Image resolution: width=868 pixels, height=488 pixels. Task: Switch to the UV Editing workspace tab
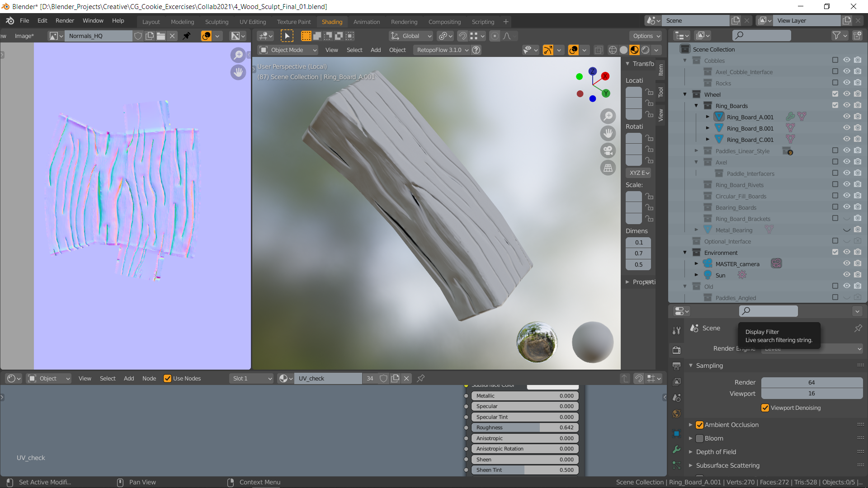[x=252, y=22]
